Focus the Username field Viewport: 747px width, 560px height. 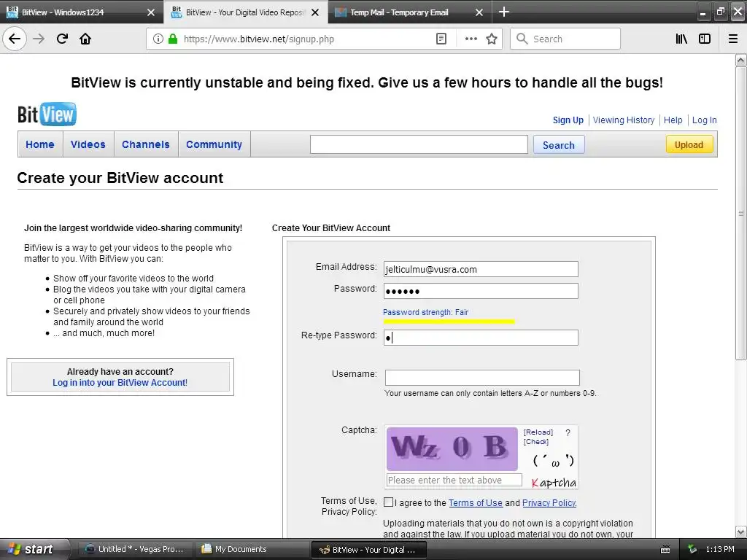482,377
